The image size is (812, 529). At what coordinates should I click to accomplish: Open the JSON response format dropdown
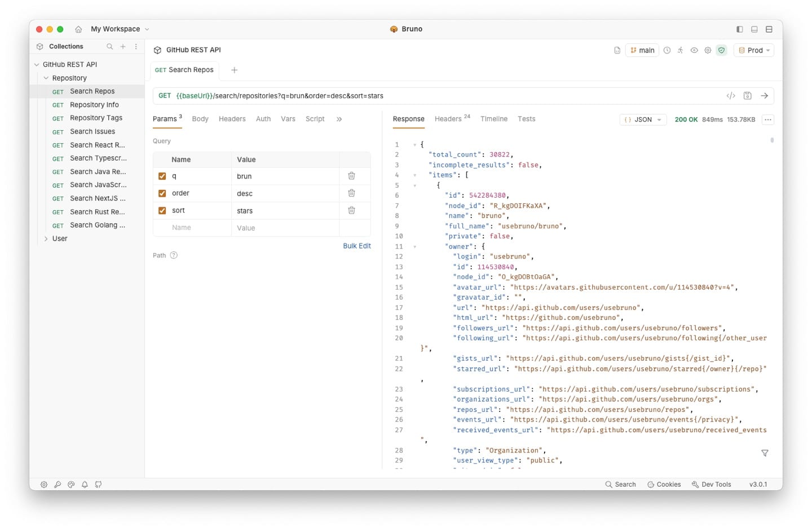(643, 119)
